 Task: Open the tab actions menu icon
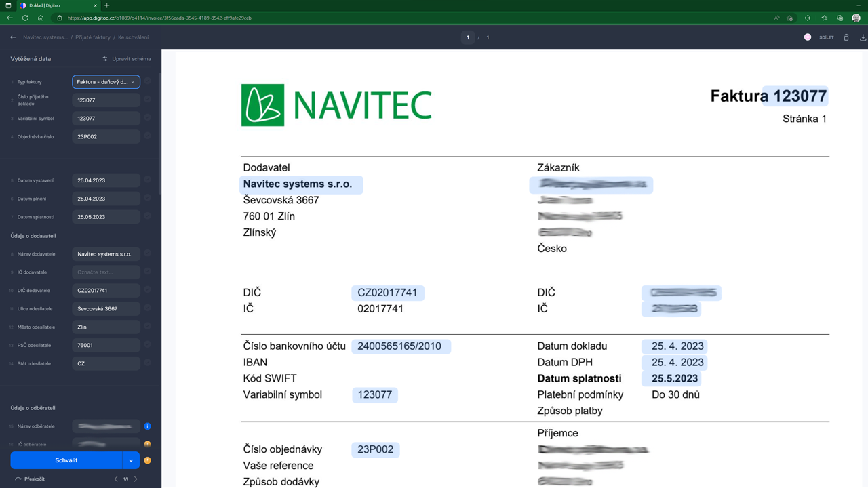pos(8,5)
